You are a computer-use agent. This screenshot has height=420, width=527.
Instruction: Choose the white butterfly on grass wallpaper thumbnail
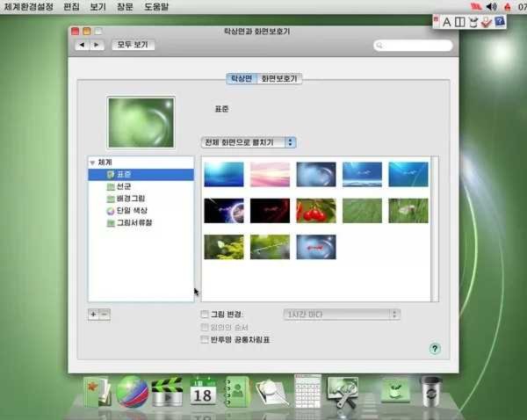(x=408, y=211)
